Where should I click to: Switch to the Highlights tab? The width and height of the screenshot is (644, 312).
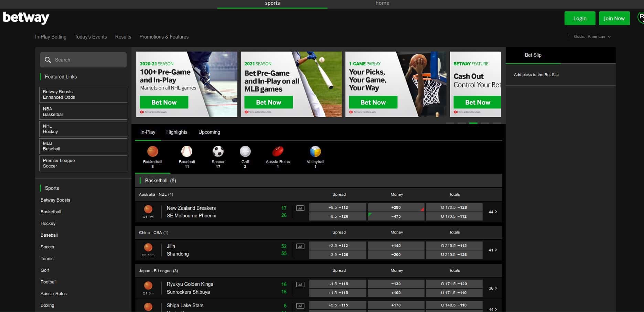coord(177,132)
